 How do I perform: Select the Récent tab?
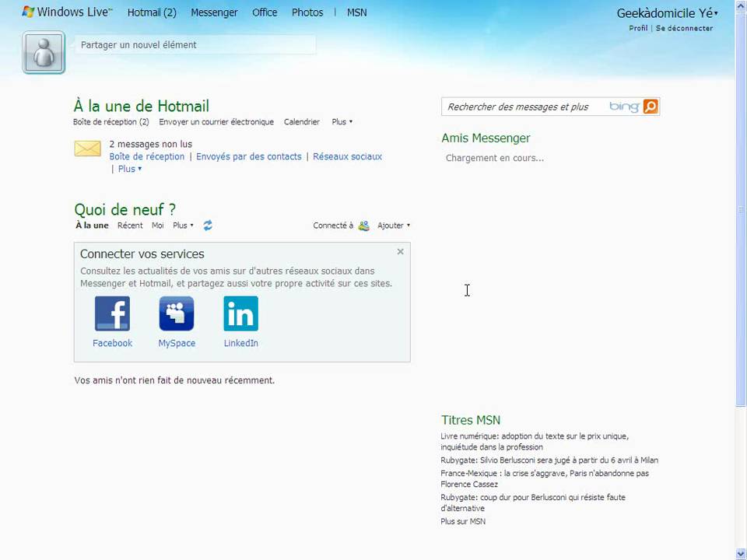pos(130,226)
